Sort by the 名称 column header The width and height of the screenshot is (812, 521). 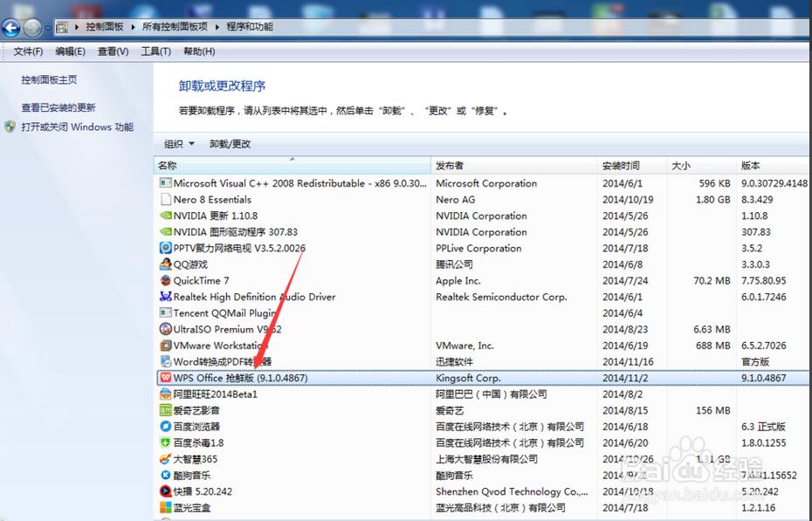[292, 166]
